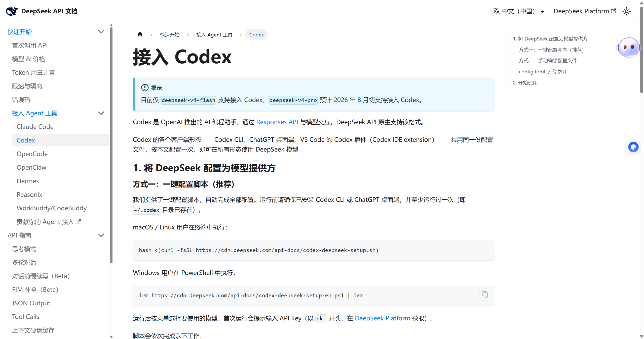
Task: Click the blue chat bubble widget
Action: 633,147
